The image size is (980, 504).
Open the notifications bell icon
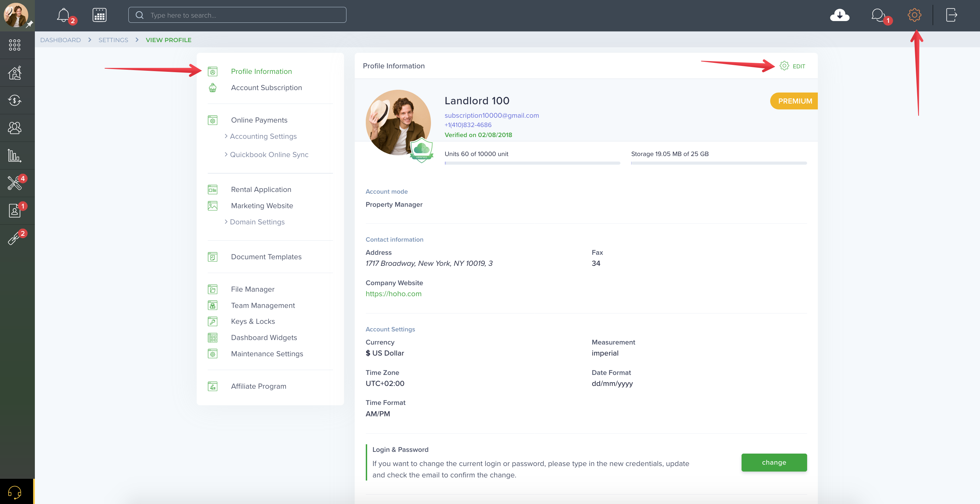point(63,15)
